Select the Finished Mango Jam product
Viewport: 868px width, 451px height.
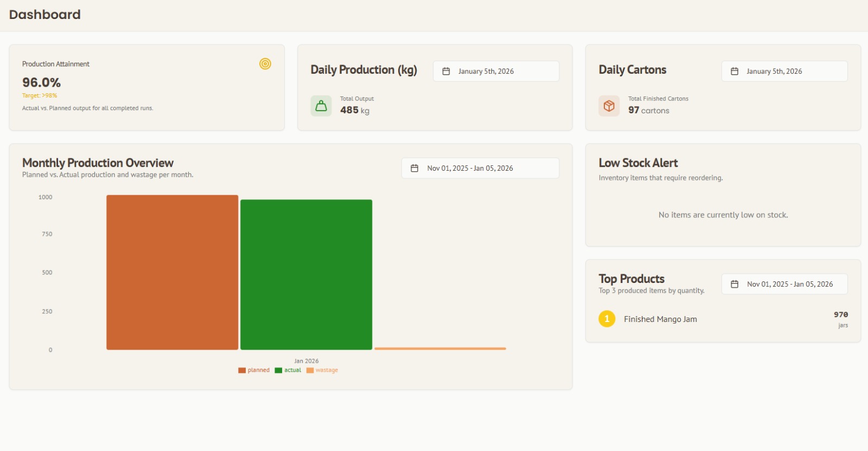pyautogui.click(x=660, y=319)
